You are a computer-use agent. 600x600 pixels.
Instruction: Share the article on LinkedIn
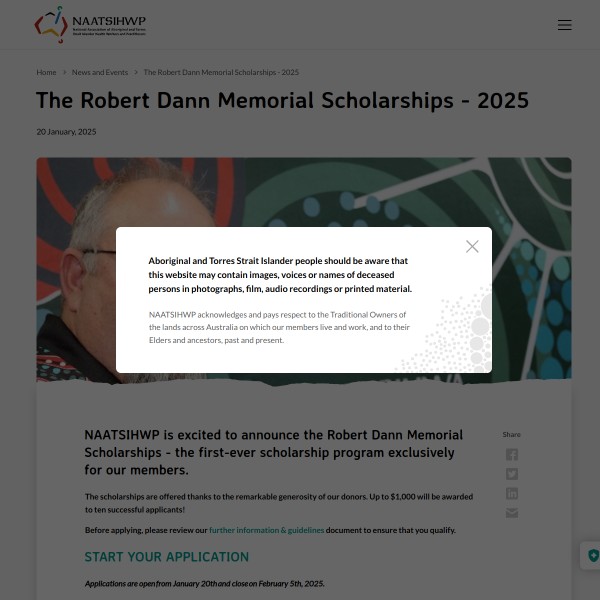512,493
